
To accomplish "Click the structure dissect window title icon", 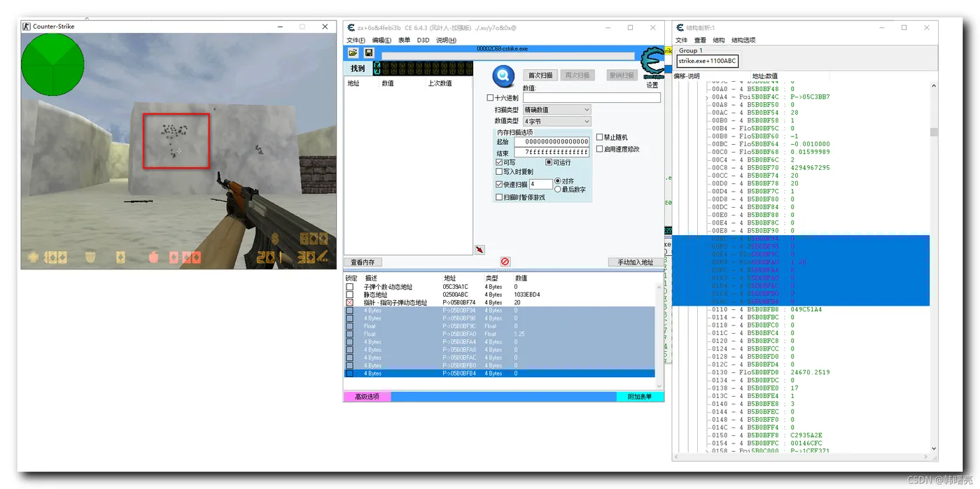I will 680,28.
